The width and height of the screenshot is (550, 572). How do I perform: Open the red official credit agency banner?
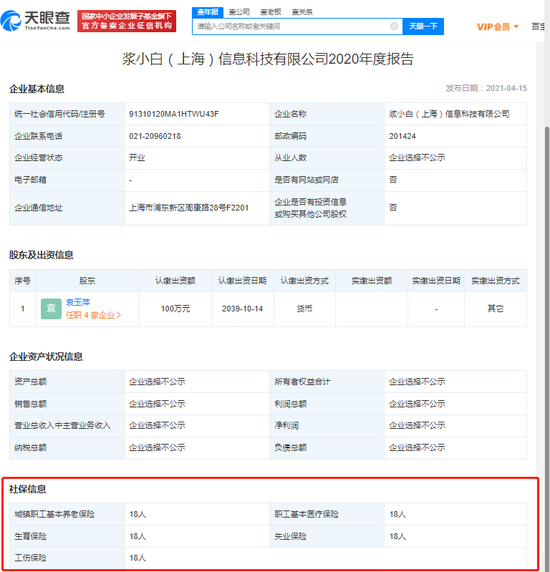coord(127,21)
